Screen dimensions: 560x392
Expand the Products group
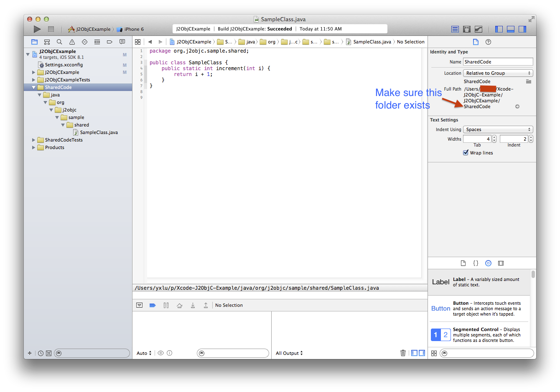click(34, 147)
